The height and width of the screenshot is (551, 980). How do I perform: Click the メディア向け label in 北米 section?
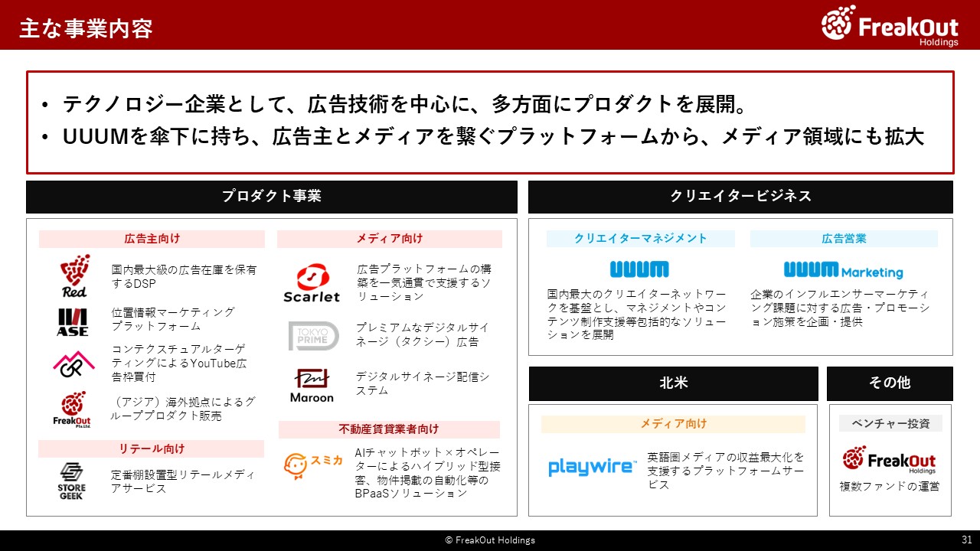673,424
